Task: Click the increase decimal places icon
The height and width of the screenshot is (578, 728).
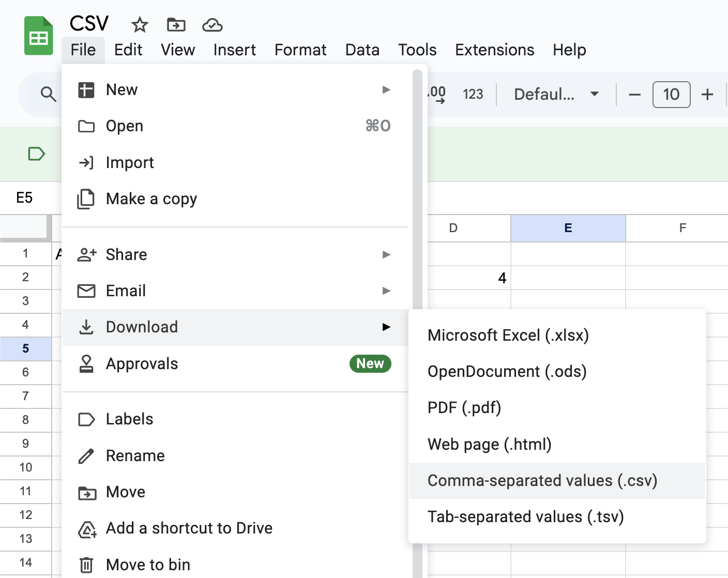Action: 437,94
